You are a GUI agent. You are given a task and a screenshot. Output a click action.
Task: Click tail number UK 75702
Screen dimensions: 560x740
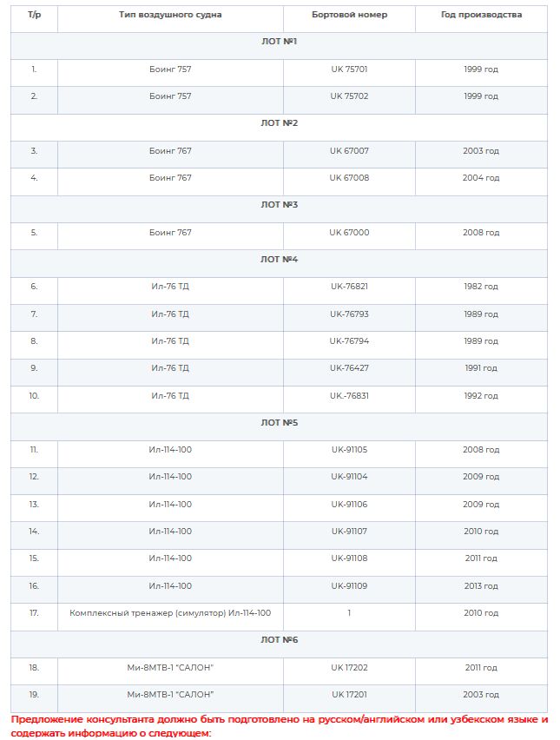click(x=349, y=96)
